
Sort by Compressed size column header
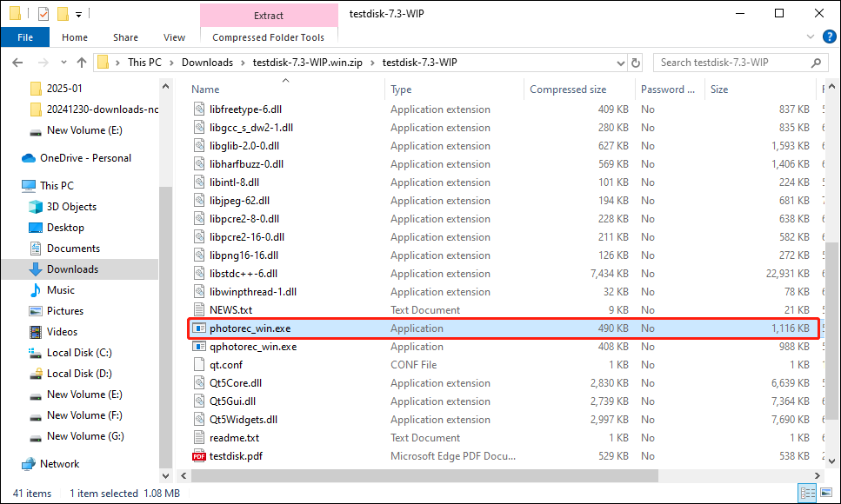[568, 90]
